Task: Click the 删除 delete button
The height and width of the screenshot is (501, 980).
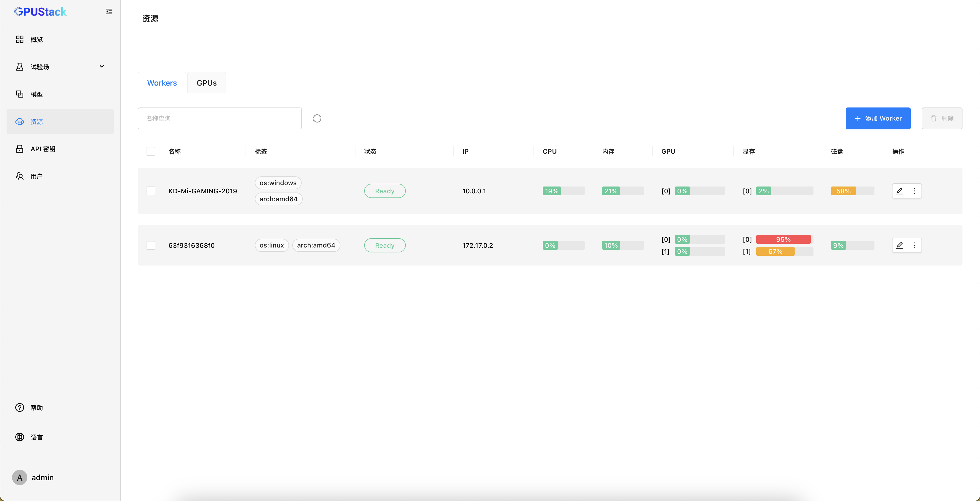Action: [x=942, y=118]
